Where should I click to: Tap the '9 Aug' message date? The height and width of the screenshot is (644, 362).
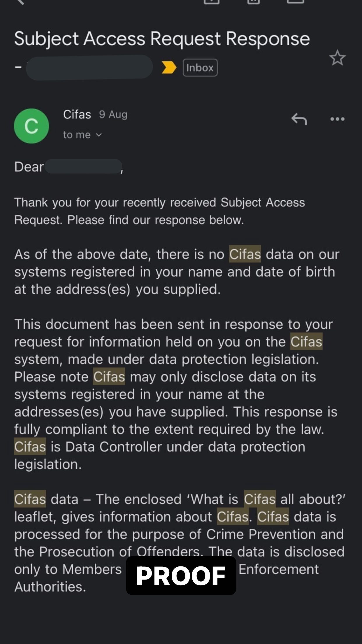113,115
